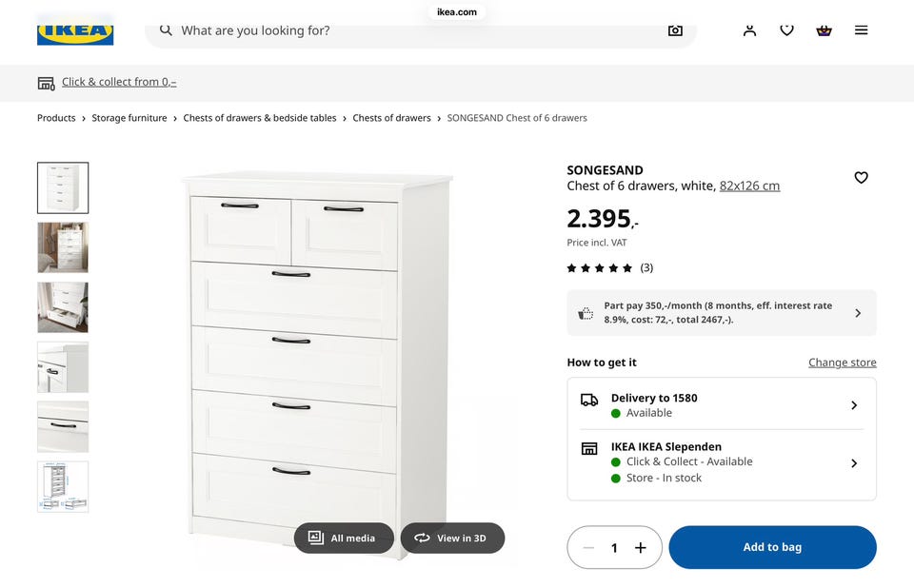The height and width of the screenshot is (588, 914).
Task: Open wishlist heart in header
Action: click(786, 30)
